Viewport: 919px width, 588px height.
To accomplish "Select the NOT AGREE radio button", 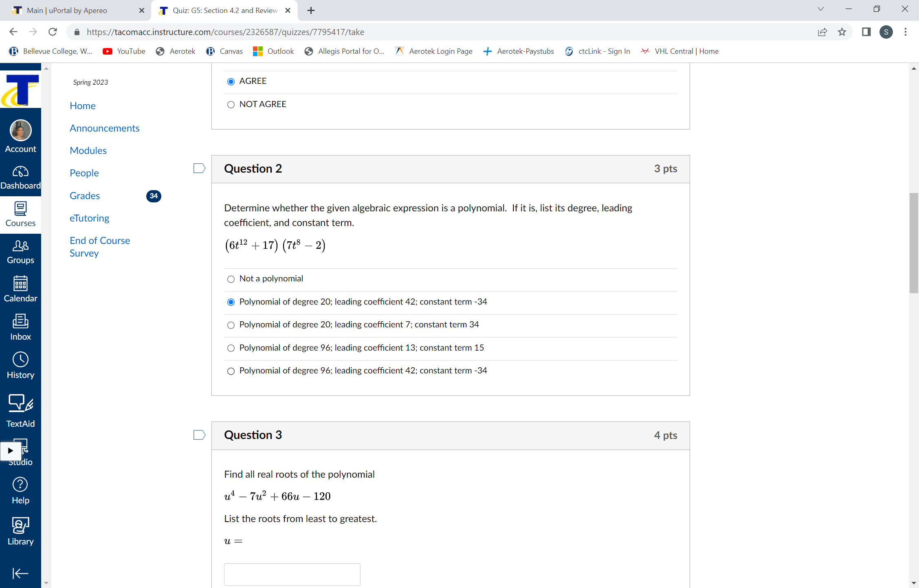I will click(231, 105).
